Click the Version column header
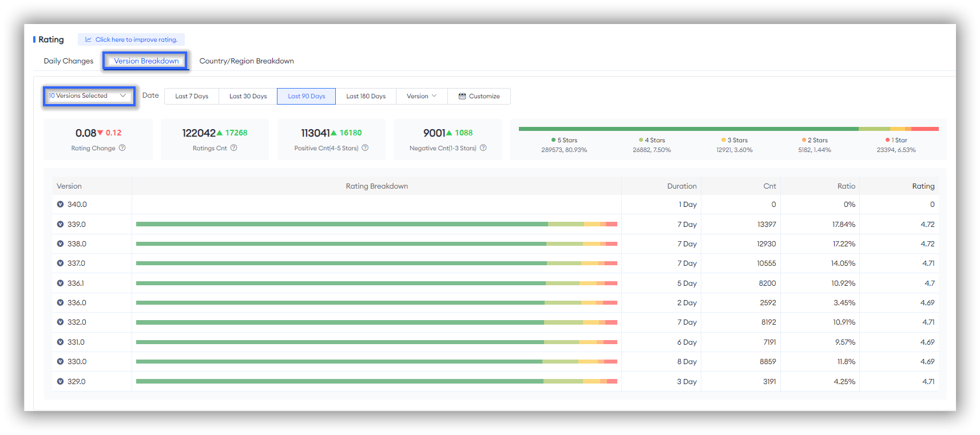The width and height of the screenshot is (980, 435). coord(69,186)
